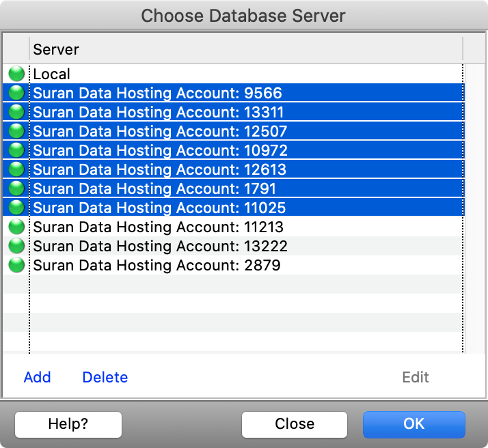The width and height of the screenshot is (488, 448).
Task: Add a new database server
Action: (x=37, y=377)
